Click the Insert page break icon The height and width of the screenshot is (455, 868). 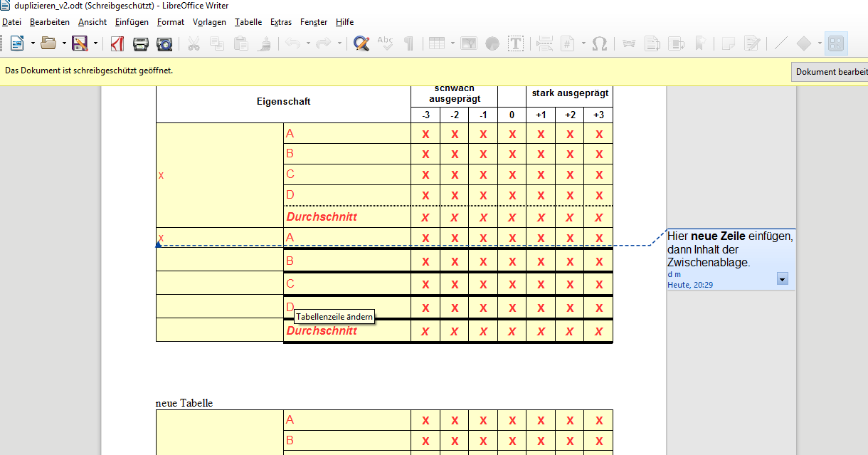pyautogui.click(x=544, y=43)
